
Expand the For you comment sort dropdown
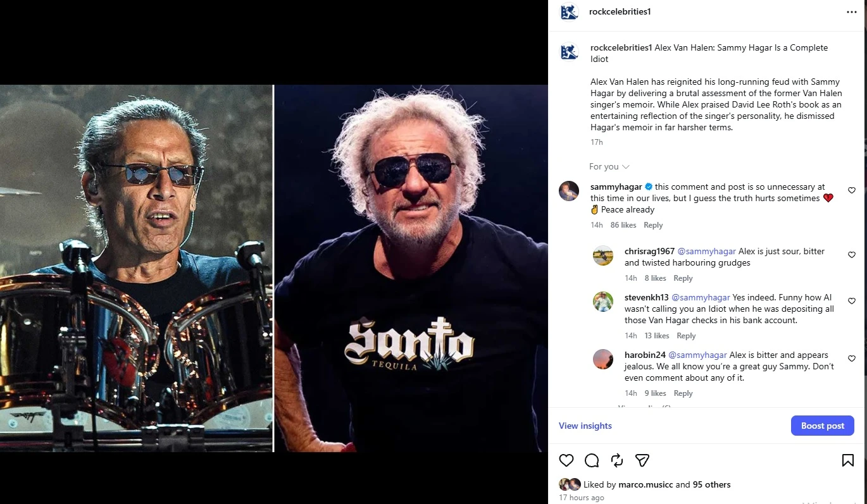(609, 166)
